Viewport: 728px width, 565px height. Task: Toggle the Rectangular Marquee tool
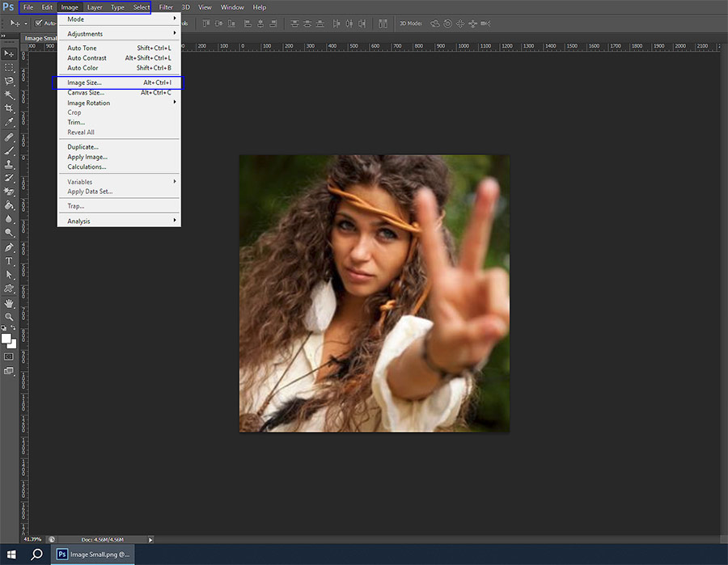(x=10, y=68)
